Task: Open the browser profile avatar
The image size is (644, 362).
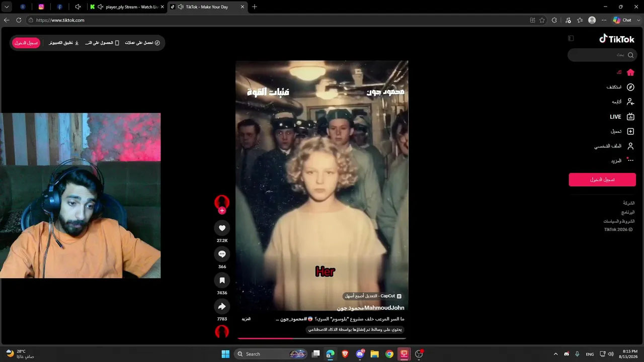Action: pos(592,20)
